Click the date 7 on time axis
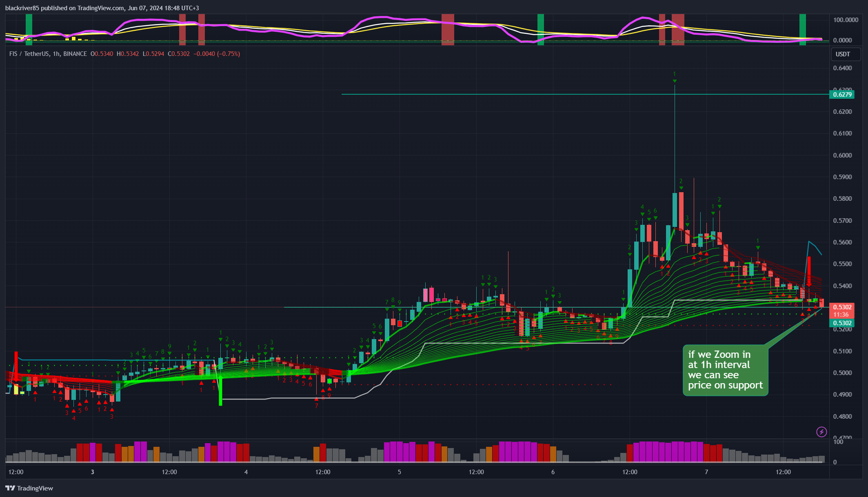This screenshot has width=868, height=497. click(x=706, y=472)
